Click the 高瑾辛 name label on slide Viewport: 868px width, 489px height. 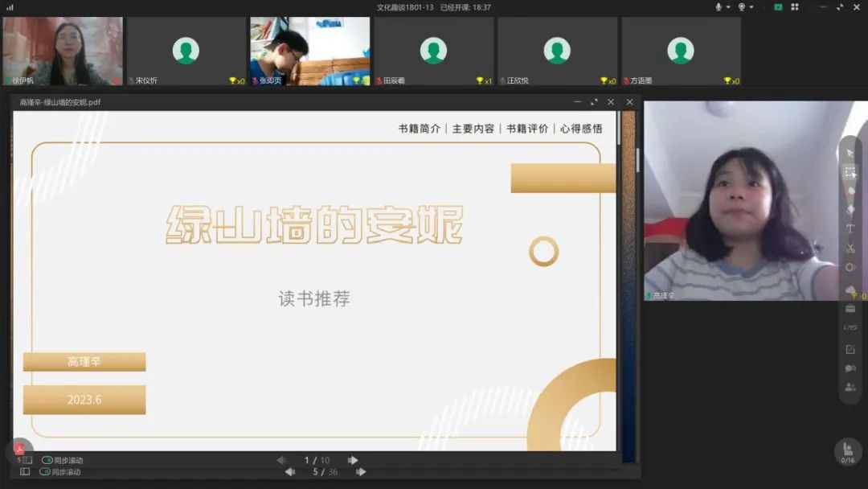[84, 362]
